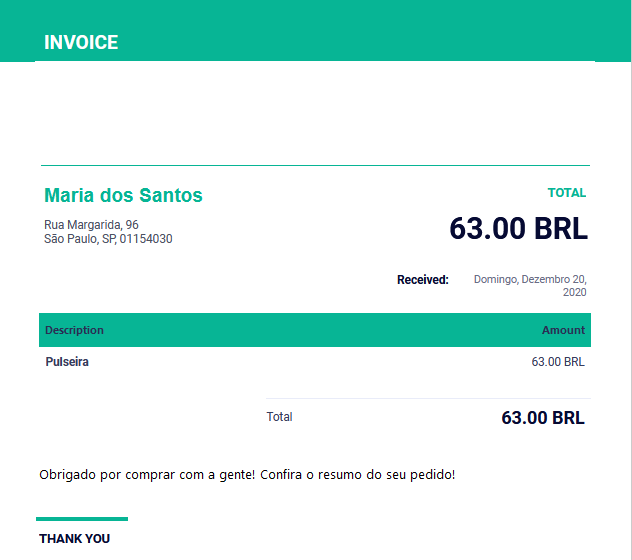This screenshot has width=632, height=560.
Task: Click the green TOTAL label above the large amount
Action: 566,193
